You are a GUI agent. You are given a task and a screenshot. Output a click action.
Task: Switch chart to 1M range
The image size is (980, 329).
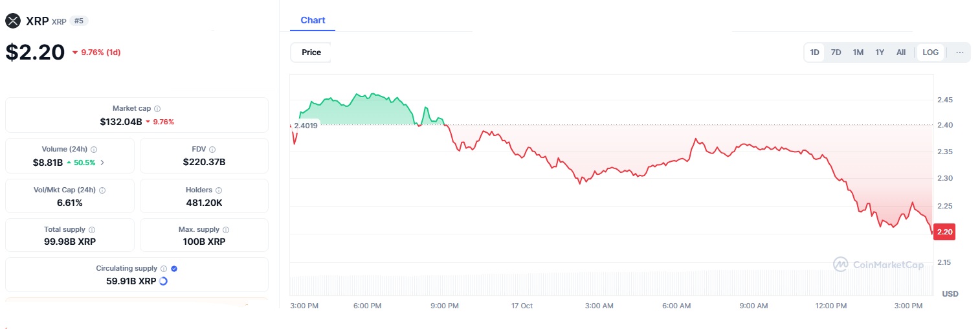tap(858, 52)
